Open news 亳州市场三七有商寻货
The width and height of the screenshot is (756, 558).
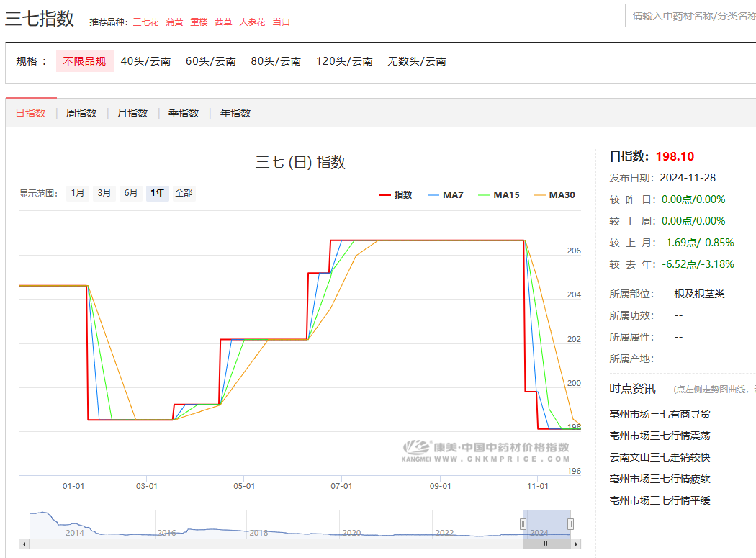(x=660, y=414)
